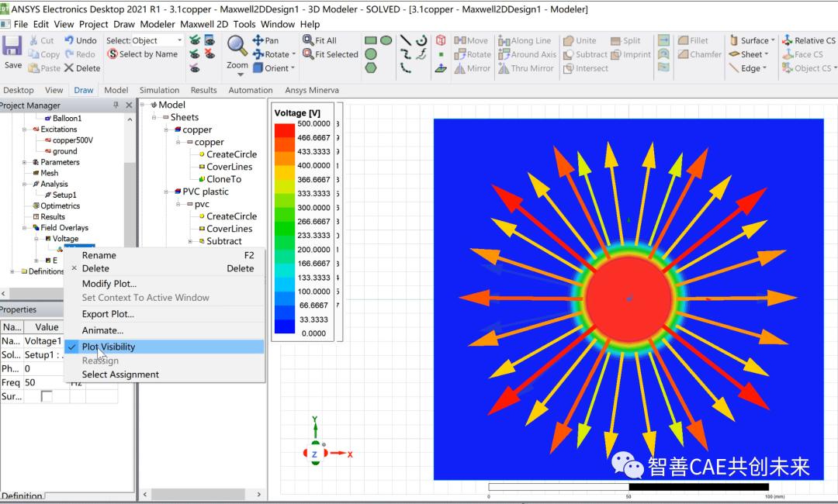
Task: Click the Save icon
Action: coord(11,47)
